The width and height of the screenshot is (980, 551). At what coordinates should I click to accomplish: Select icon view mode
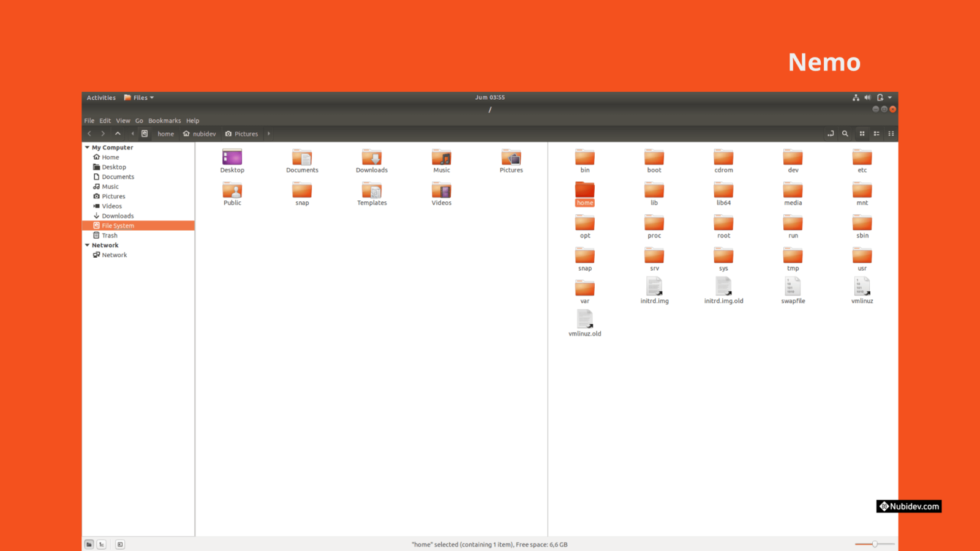point(862,133)
